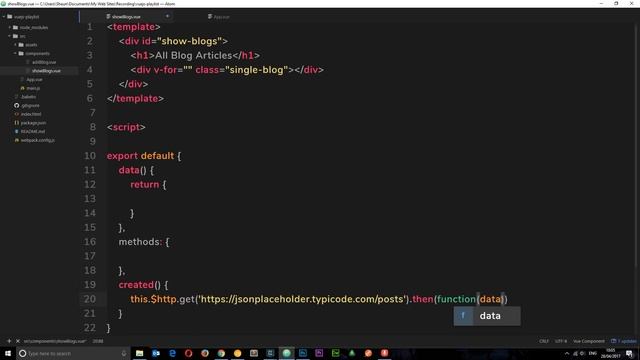Image resolution: width=640 pixels, height=360 pixels.
Task: Click the file path in the status bar
Action: coord(55,341)
